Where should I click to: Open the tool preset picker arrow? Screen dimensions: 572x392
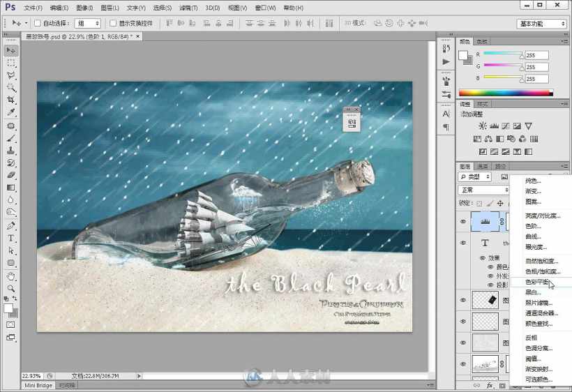[x=27, y=23]
